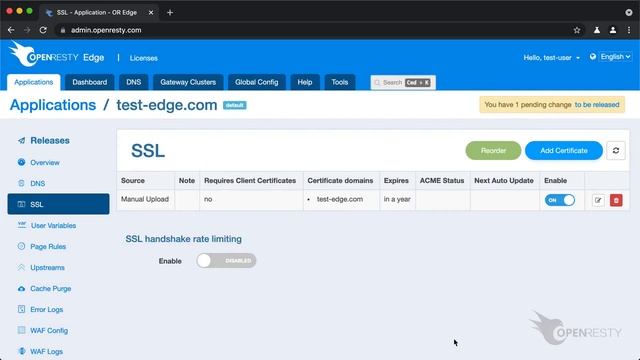
Task: Click the Upstreams sidebar icon
Action: pyautogui.click(x=22, y=267)
